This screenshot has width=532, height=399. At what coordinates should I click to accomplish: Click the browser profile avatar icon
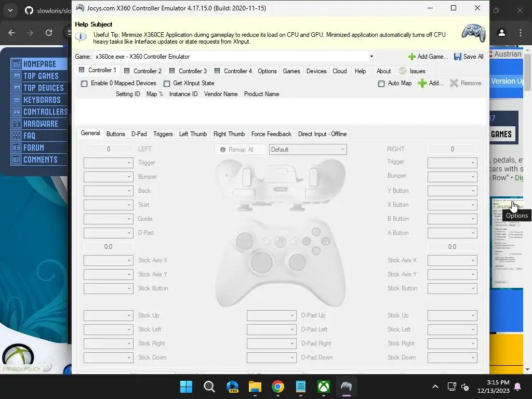(x=502, y=33)
